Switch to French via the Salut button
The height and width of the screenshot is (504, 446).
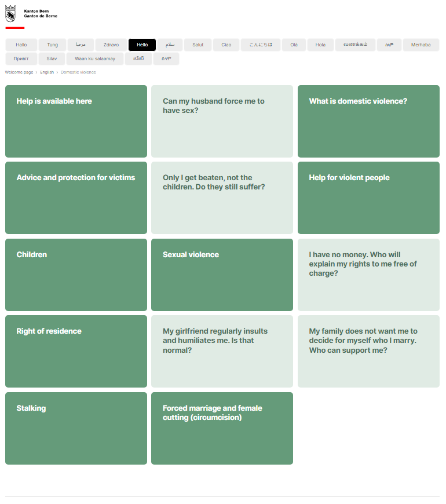pos(198,45)
